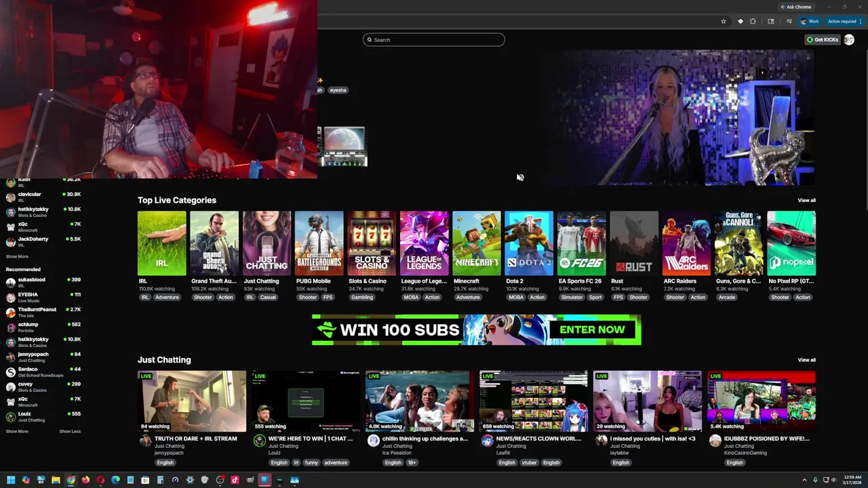Open Sardaco in Recommended list
Image resolution: width=868 pixels, height=488 pixels.
coord(43,371)
